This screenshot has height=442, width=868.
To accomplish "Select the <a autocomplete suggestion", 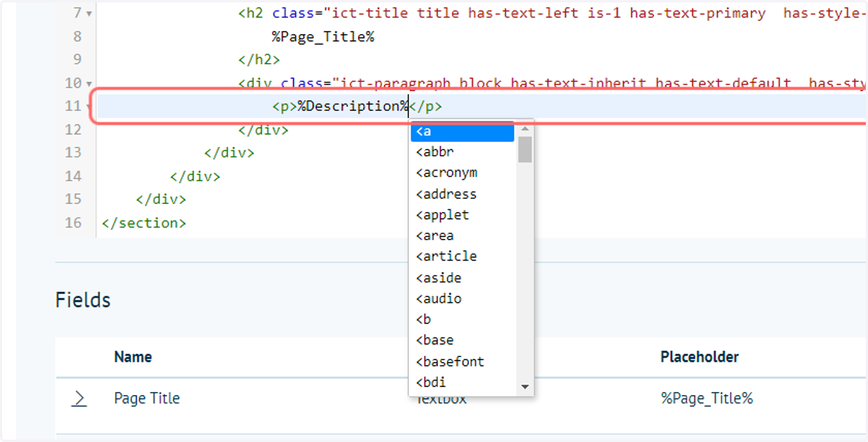I will click(x=462, y=131).
